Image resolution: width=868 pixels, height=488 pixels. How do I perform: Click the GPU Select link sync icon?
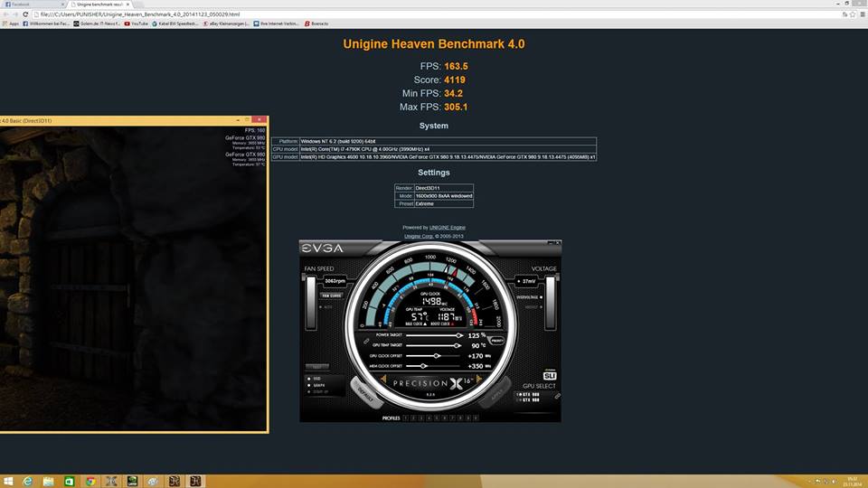(x=558, y=396)
